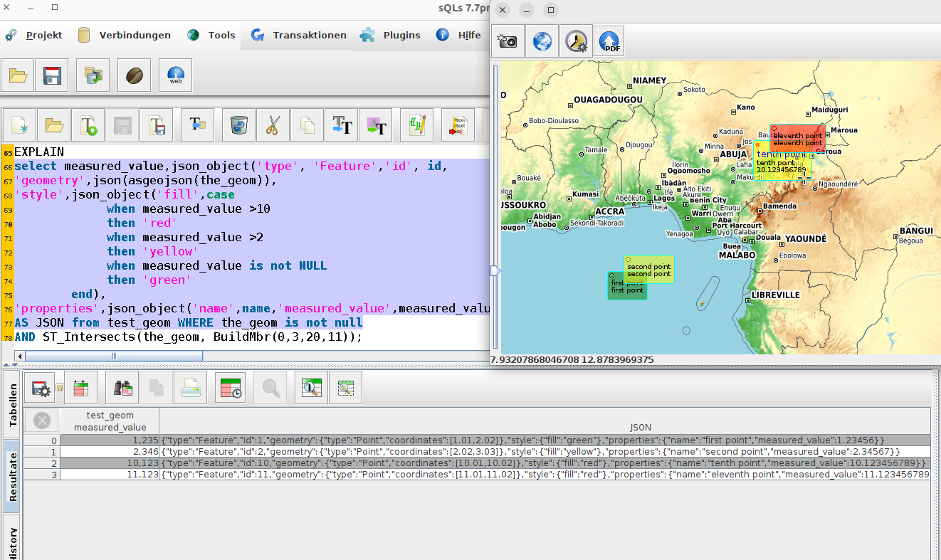Click the ST_Intersects line in the SQL editor
The height and width of the screenshot is (560, 941).
(x=189, y=337)
